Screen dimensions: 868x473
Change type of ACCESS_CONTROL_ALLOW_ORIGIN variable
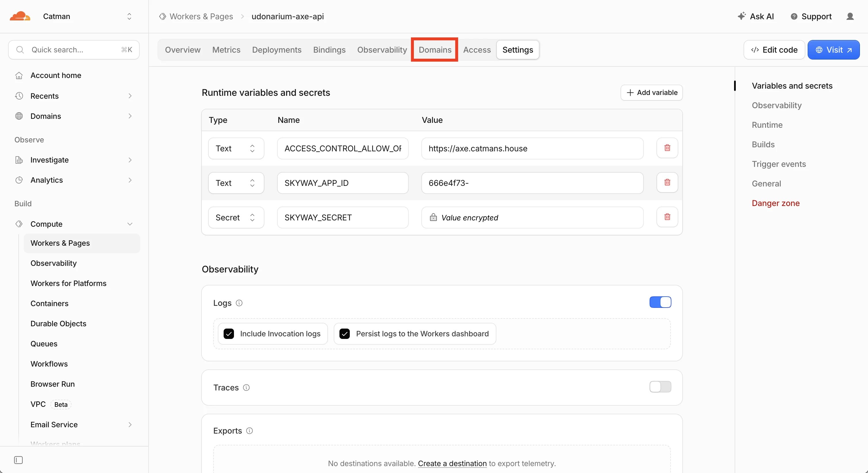coord(236,148)
